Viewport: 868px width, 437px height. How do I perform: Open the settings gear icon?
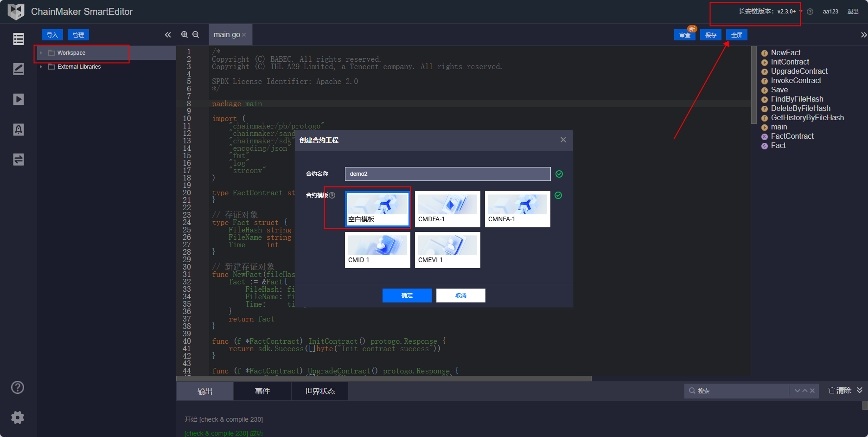coord(18,418)
